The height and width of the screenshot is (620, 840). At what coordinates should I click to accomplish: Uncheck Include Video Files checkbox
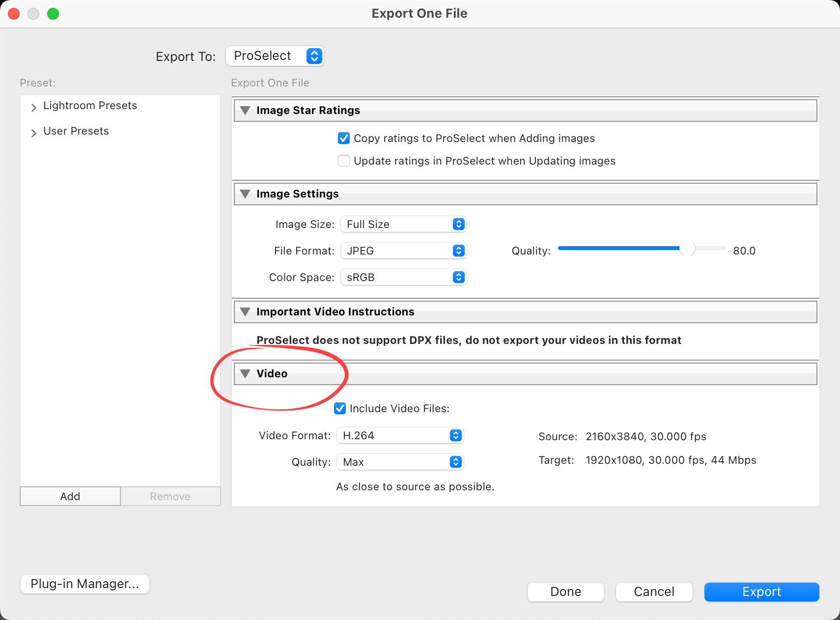(x=340, y=409)
